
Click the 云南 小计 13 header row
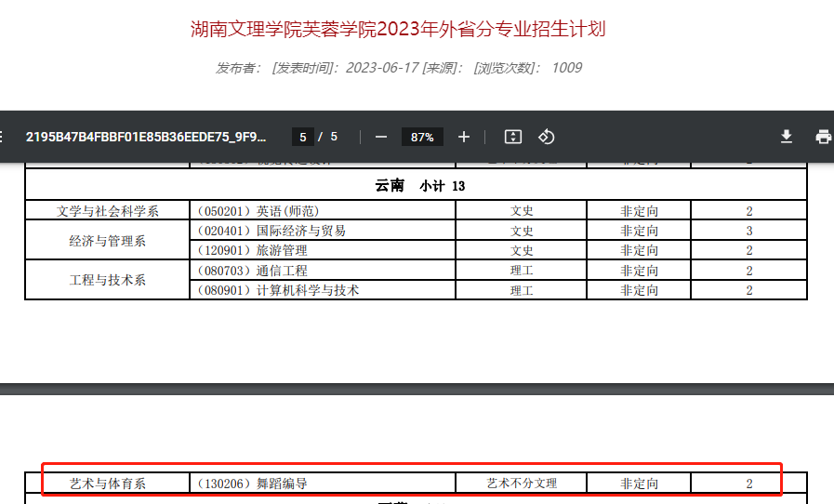point(416,185)
